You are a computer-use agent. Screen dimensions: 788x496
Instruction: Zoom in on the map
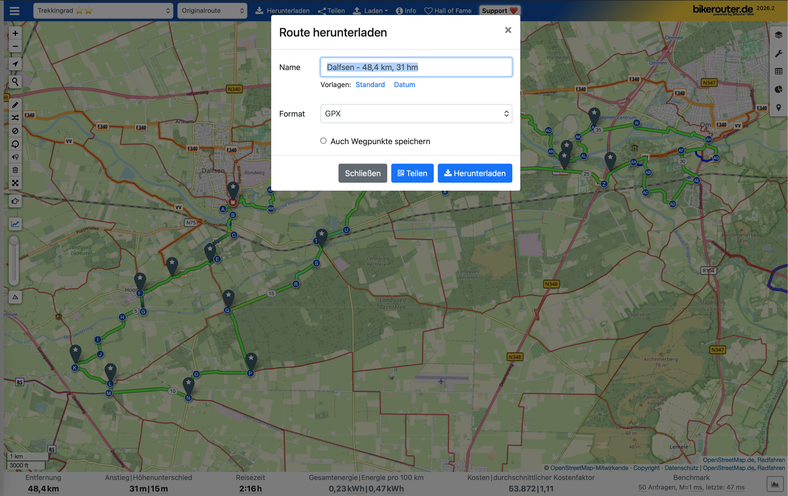click(x=15, y=33)
